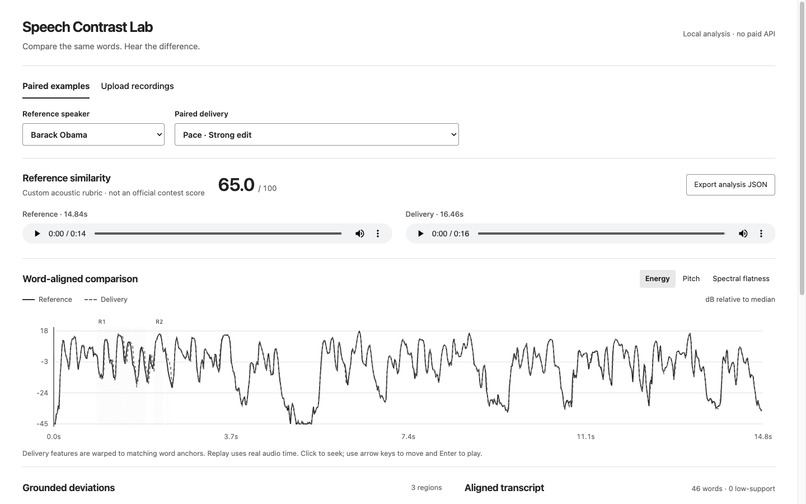The height and width of the screenshot is (504, 806).
Task: Click the Reference legend entry
Action: click(x=47, y=299)
